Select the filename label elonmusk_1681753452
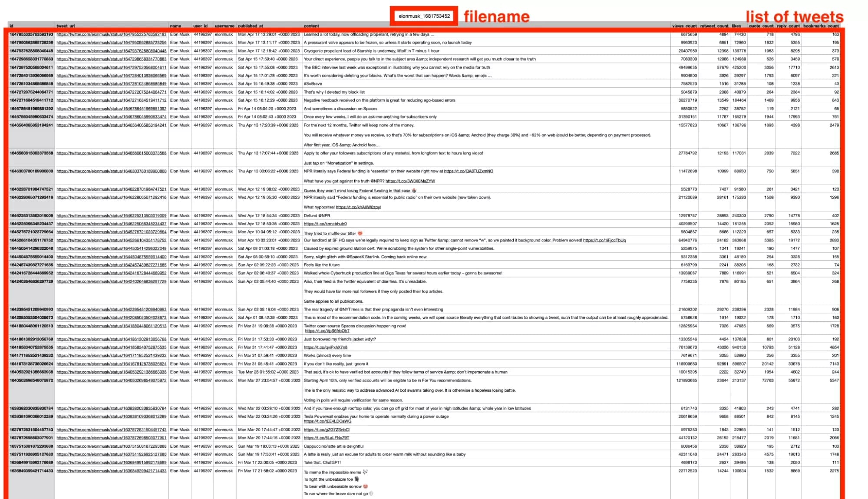 tap(426, 15)
